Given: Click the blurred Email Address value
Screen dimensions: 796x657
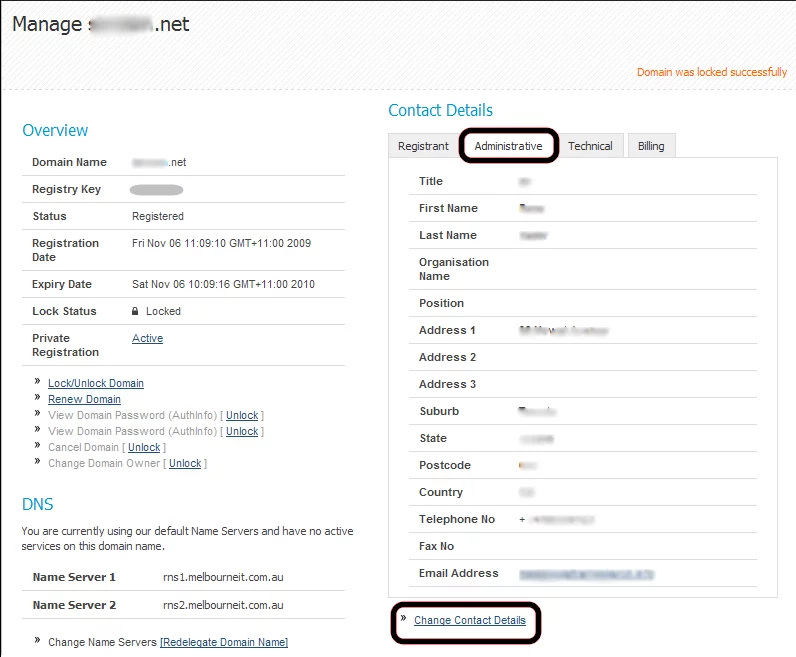Looking at the screenshot, I should click(586, 574).
